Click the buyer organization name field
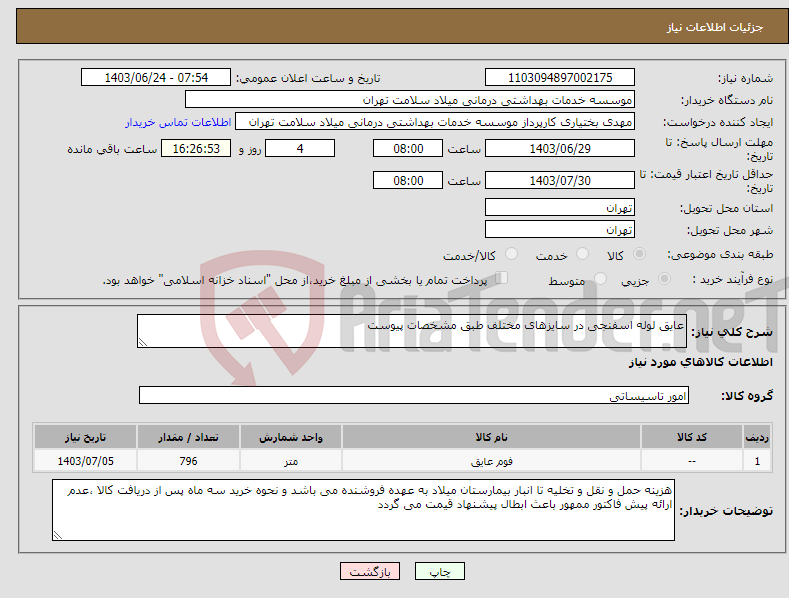This screenshot has width=789, height=598. pos(410,100)
